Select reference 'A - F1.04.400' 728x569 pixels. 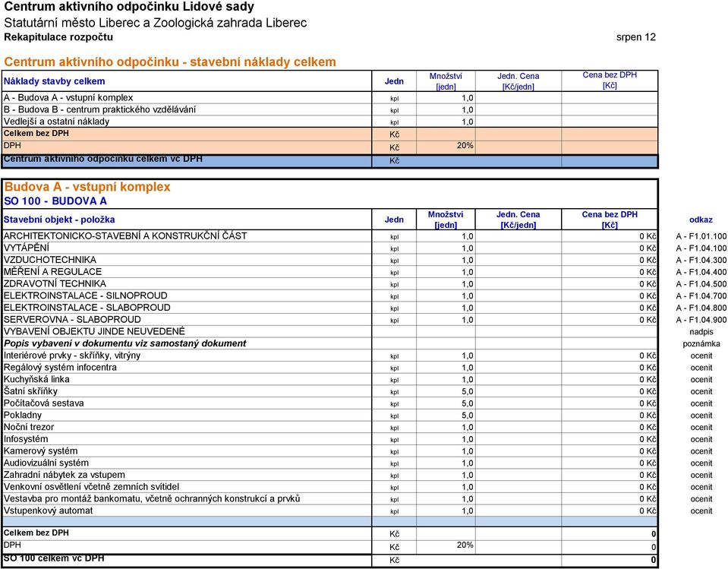[x=701, y=272]
